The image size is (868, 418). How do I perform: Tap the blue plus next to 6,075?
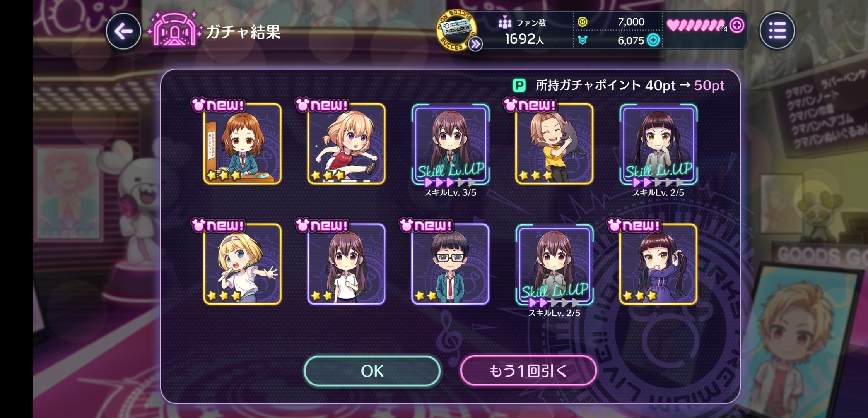(653, 40)
